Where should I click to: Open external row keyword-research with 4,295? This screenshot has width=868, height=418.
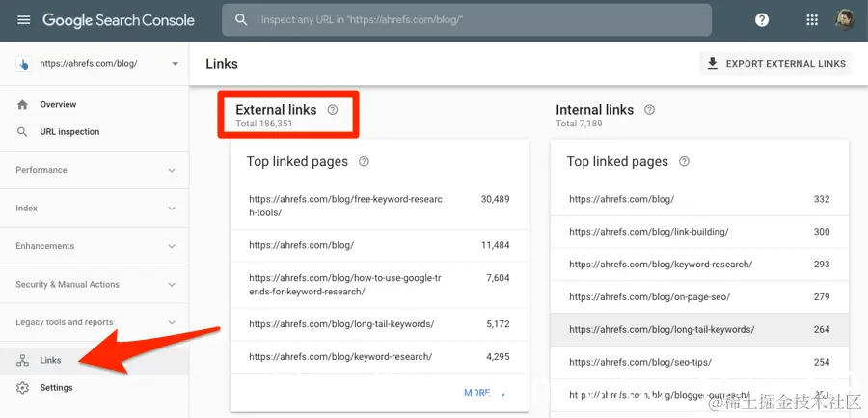coord(379,357)
